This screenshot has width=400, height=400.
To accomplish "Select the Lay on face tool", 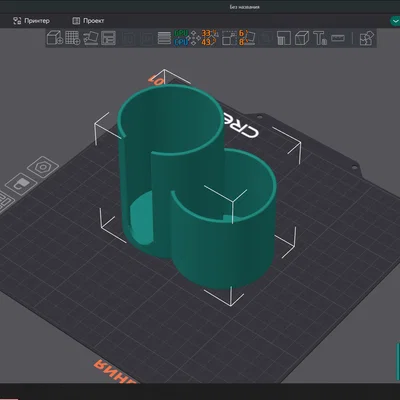I will (x=249, y=38).
